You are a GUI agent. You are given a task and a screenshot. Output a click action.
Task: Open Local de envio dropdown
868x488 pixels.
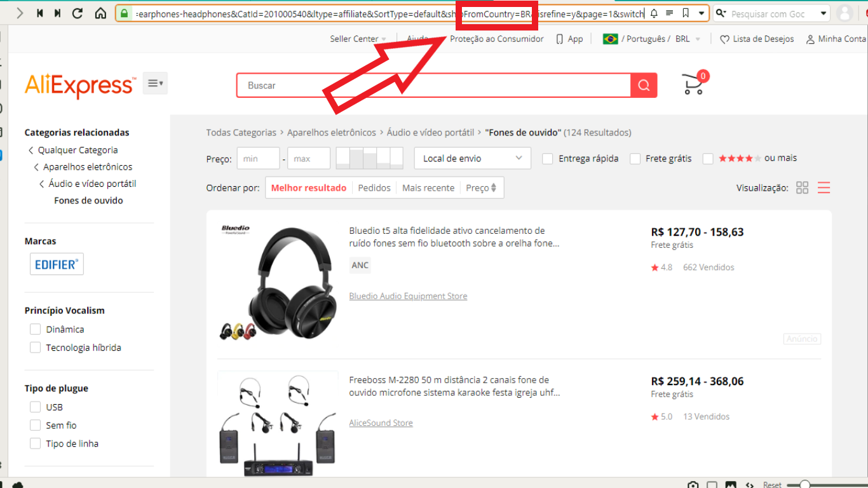[472, 158]
